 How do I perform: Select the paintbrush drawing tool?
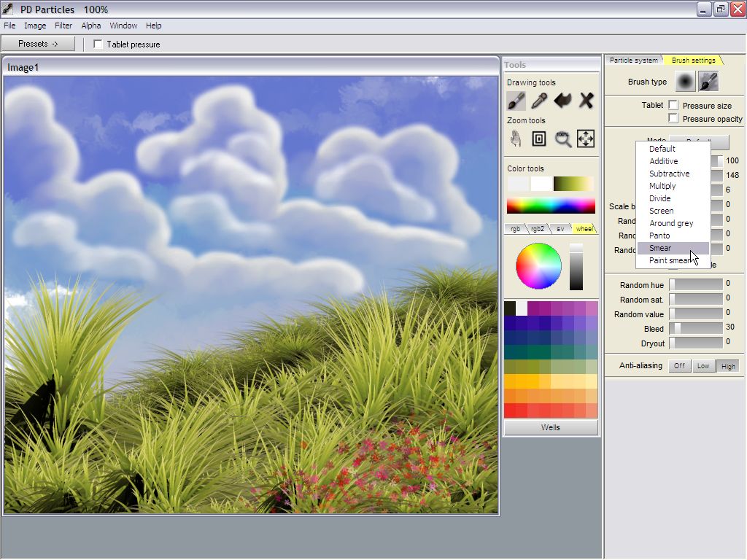(x=516, y=101)
